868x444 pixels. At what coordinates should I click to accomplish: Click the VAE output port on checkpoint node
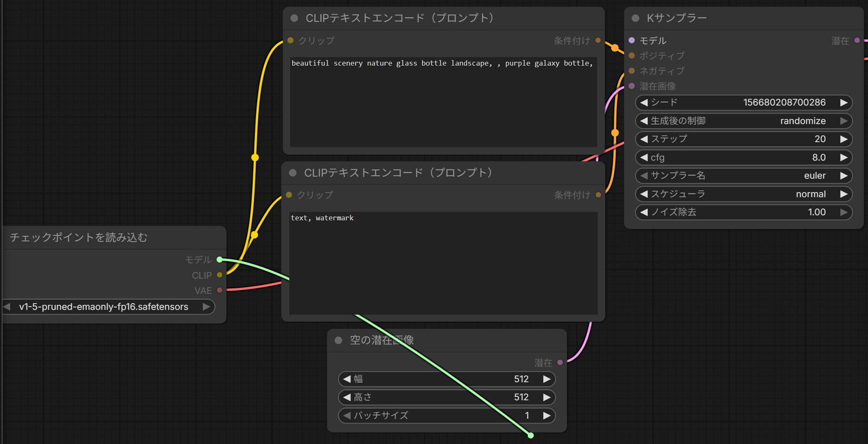point(220,290)
